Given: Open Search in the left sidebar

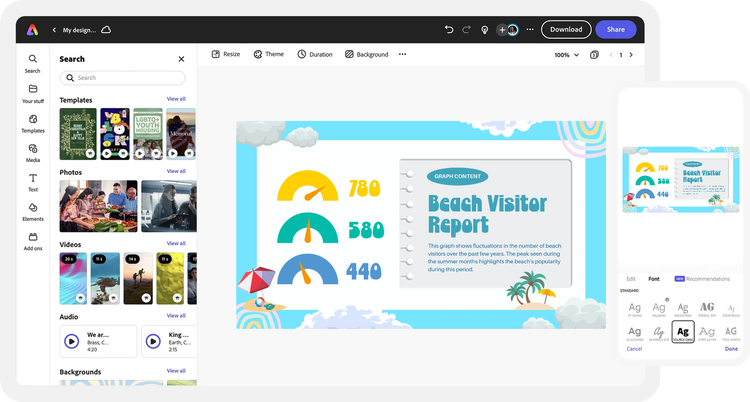Looking at the screenshot, I should pyautogui.click(x=33, y=63).
